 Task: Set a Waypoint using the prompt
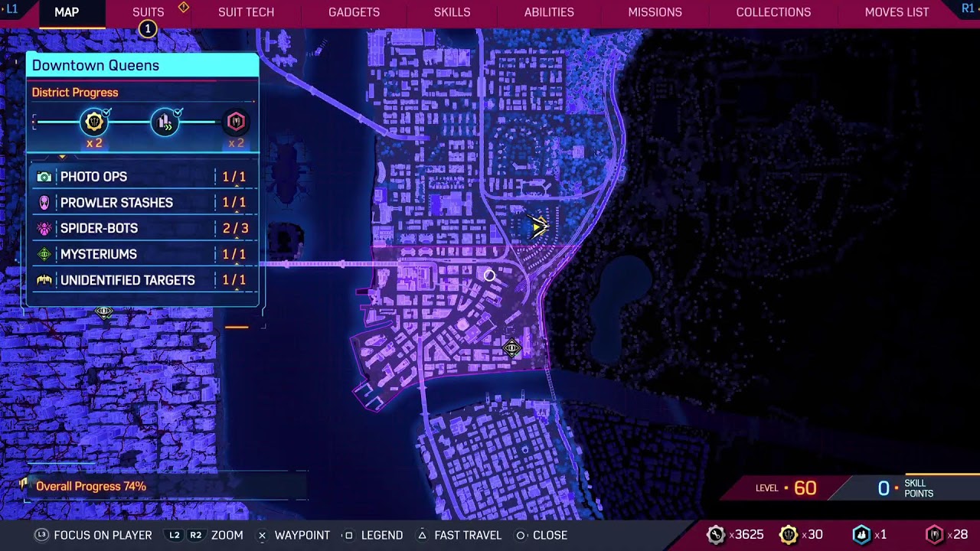[x=293, y=535]
